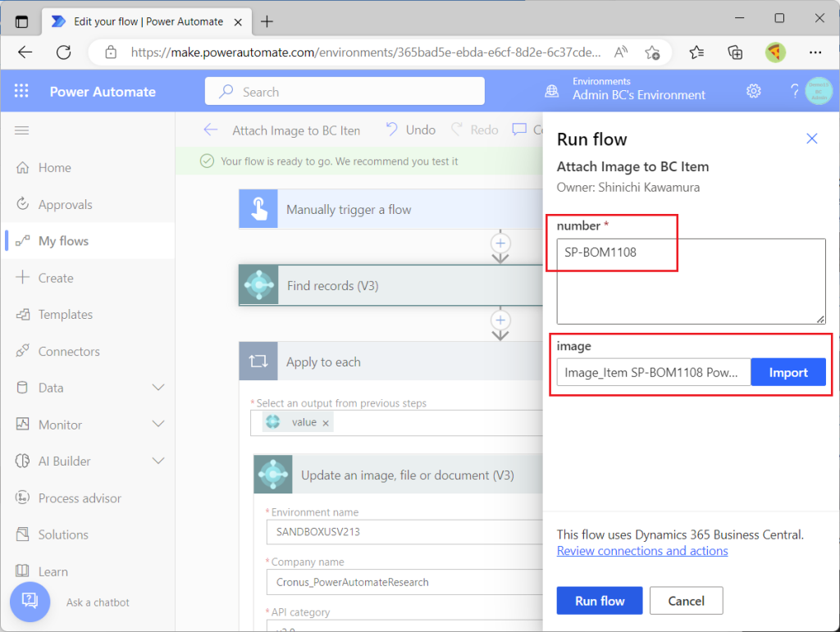The width and height of the screenshot is (840, 632).
Task: Open browser Collections
Action: click(735, 52)
